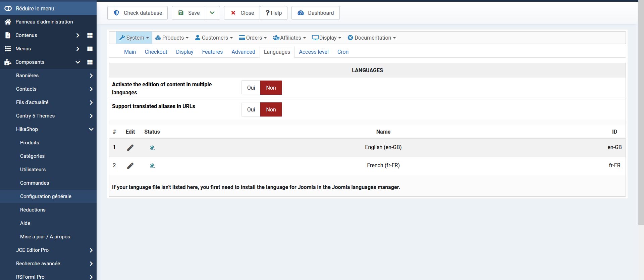
Task: Set multiple languages edition to Oui
Action: (251, 88)
